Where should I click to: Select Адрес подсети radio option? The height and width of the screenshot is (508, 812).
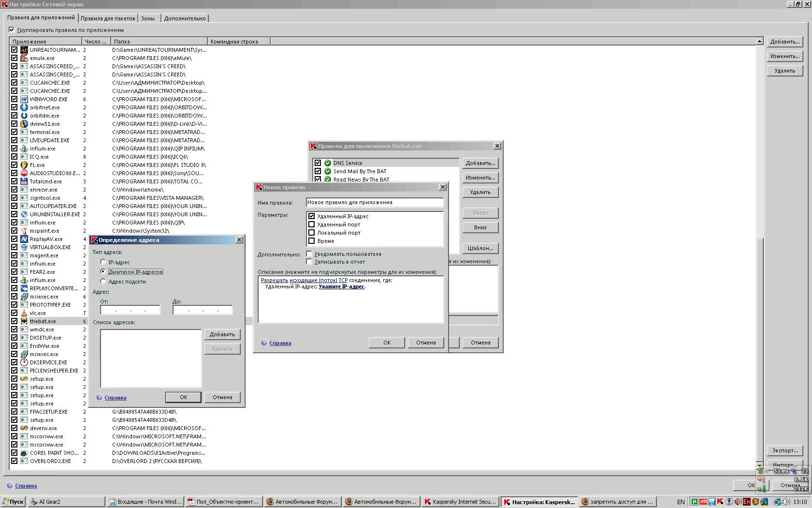click(x=103, y=281)
